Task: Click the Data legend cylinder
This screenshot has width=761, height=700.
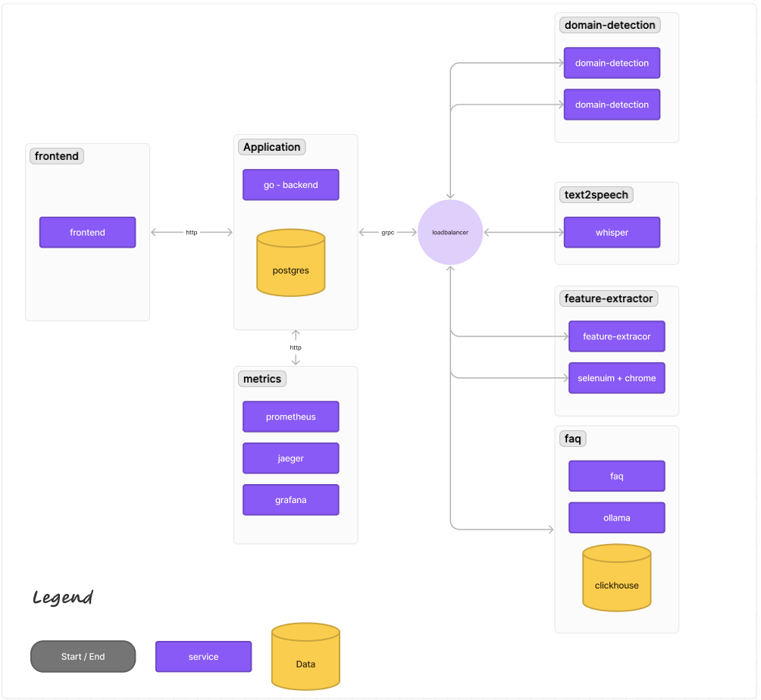Action: 305,657
